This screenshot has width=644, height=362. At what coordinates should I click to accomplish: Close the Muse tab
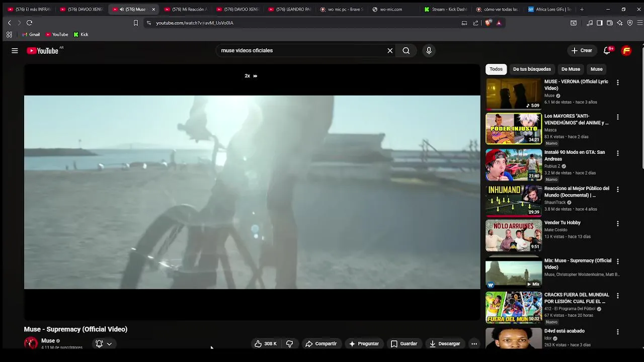pos(153,9)
